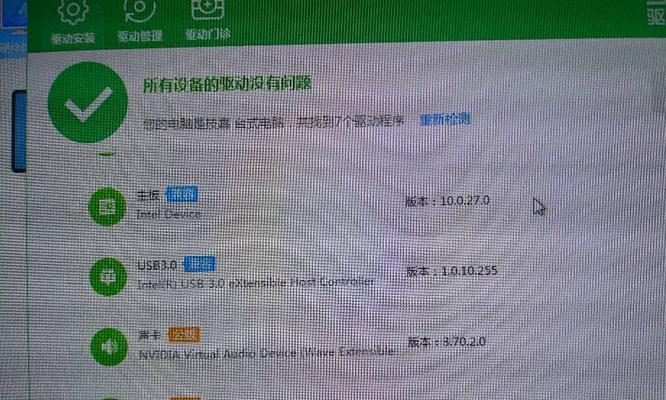Select NVIDIA Virtual Audio Device text
Viewport: 666px width, 400px height.
(x=267, y=353)
